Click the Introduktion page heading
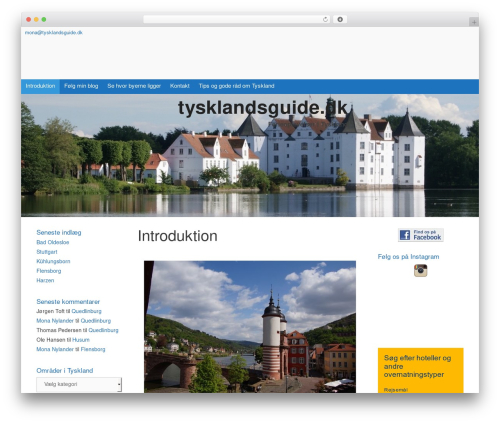 coord(178,236)
